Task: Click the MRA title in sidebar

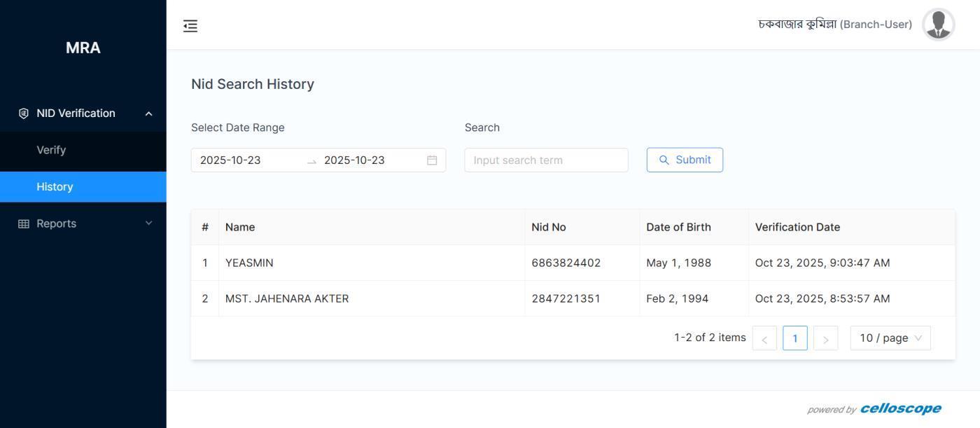Action: click(x=83, y=48)
